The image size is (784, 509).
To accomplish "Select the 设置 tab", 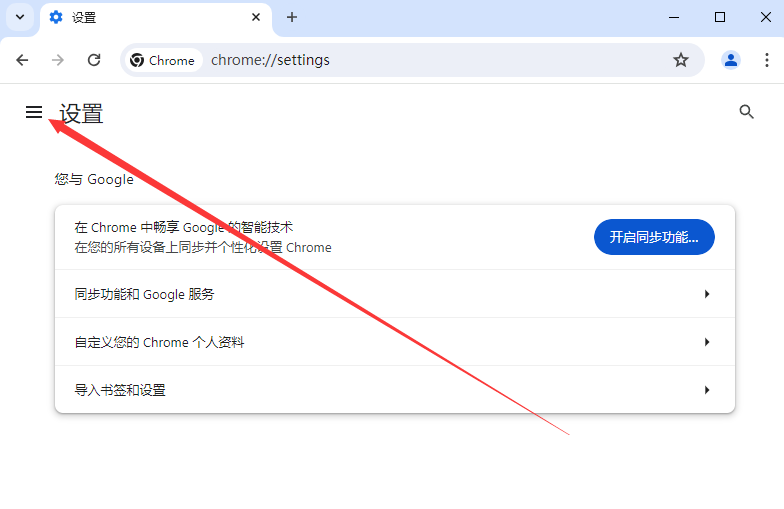I will (156, 18).
